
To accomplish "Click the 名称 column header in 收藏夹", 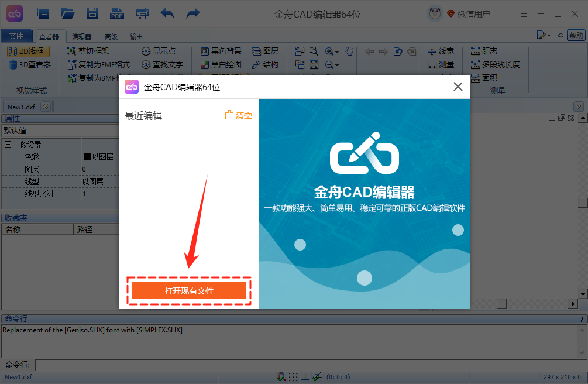I will pos(37,229).
